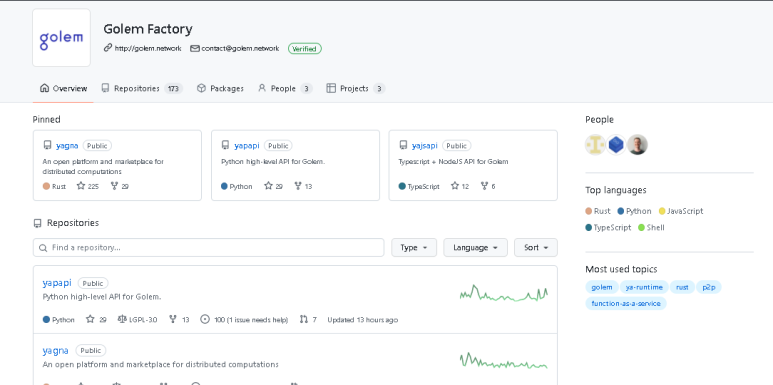Click star count 29 on pinned yapapi

click(x=274, y=186)
